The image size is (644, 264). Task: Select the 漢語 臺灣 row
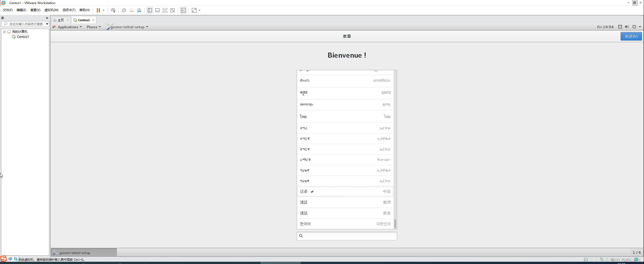click(345, 202)
